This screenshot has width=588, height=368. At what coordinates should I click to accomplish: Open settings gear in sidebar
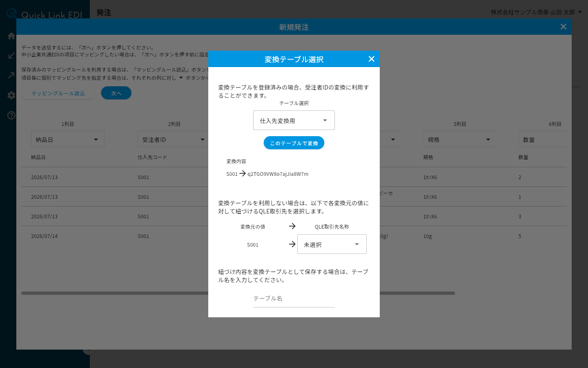click(11, 95)
